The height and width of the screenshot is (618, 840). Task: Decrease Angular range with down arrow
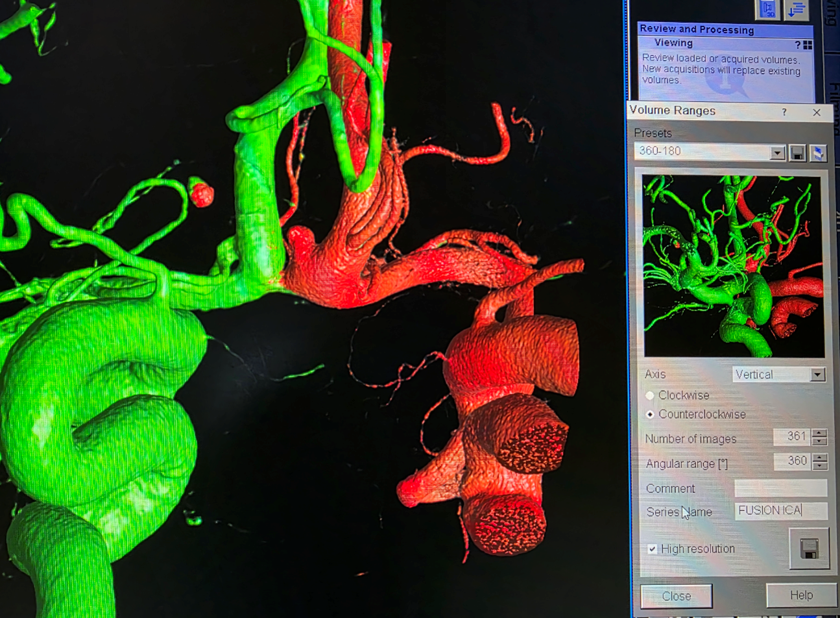coord(819,465)
